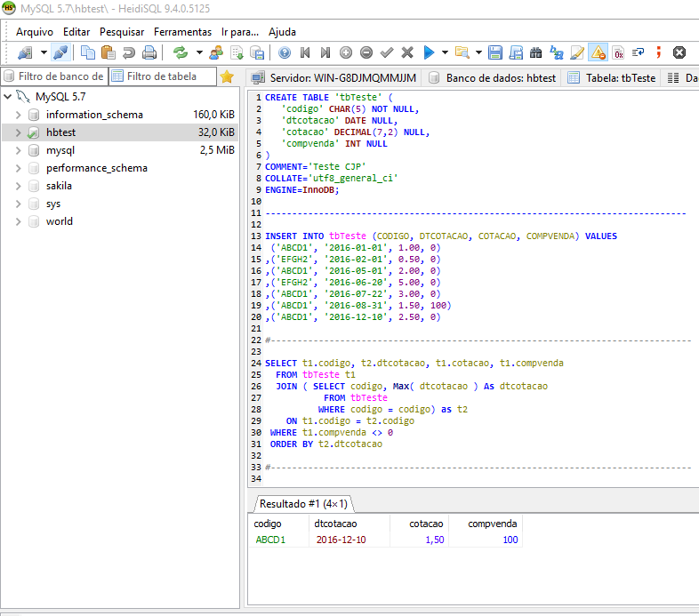Viewport: 699px width, 616px height.
Task: Click the green Refresh arrows icon
Action: (181, 52)
